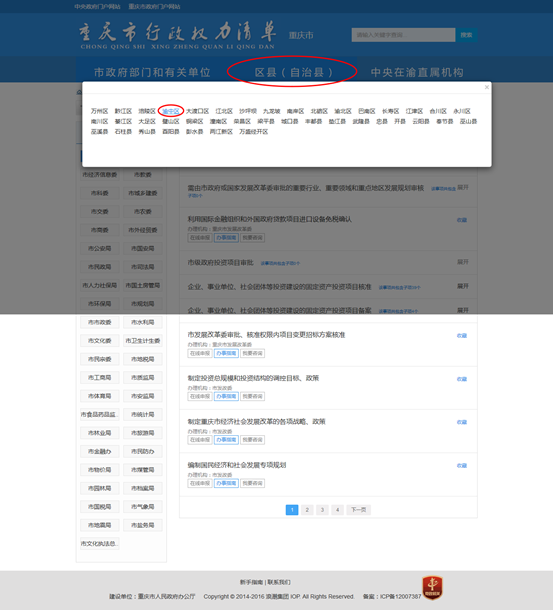The height and width of the screenshot is (610, 553).
Task: Click the 搜索 search button
Action: point(466,35)
